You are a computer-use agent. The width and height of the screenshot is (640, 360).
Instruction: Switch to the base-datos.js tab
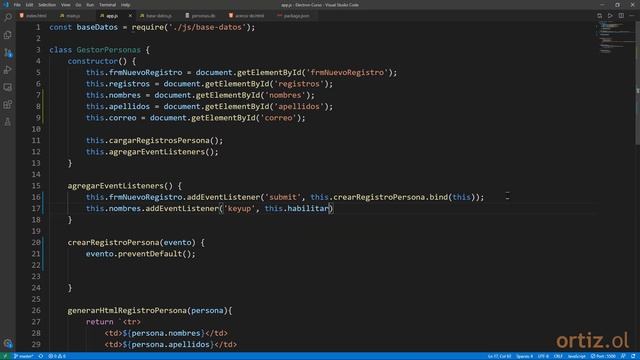click(158, 16)
